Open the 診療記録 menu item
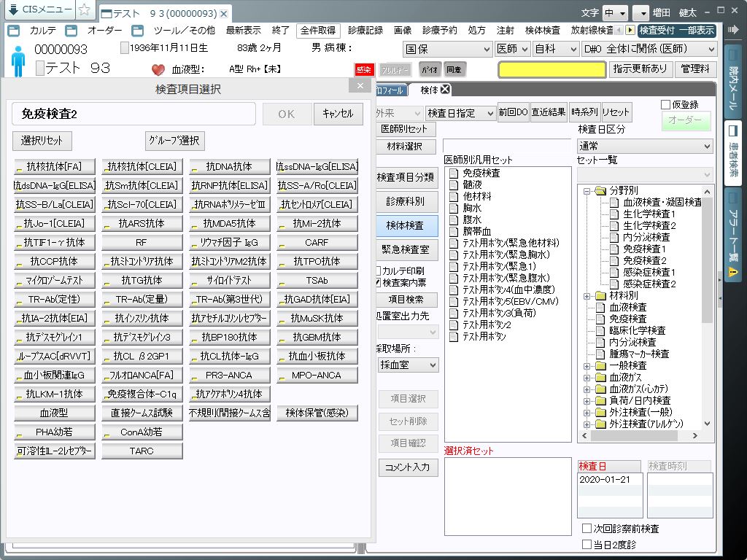The height and width of the screenshot is (560, 747). (365, 31)
